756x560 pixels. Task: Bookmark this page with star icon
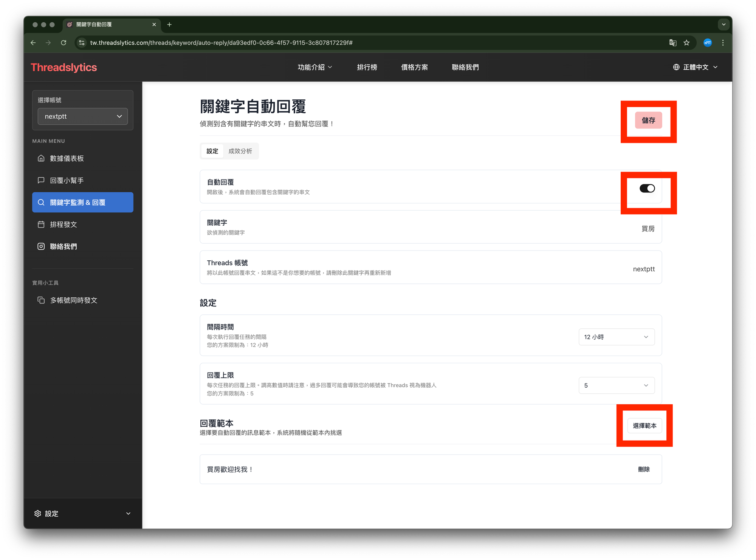pyautogui.click(x=686, y=43)
